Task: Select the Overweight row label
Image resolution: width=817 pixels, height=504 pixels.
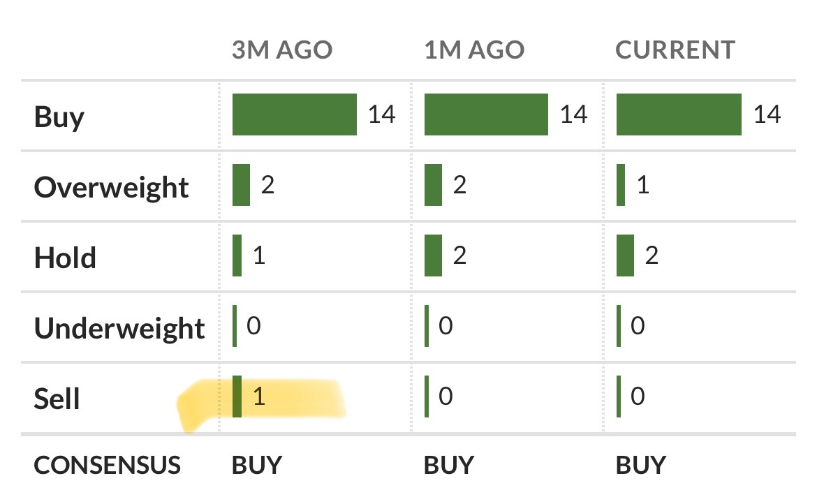Action: coord(112,187)
